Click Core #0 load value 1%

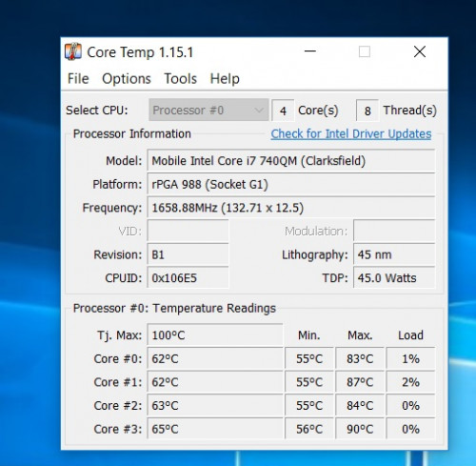pyautogui.click(x=410, y=358)
